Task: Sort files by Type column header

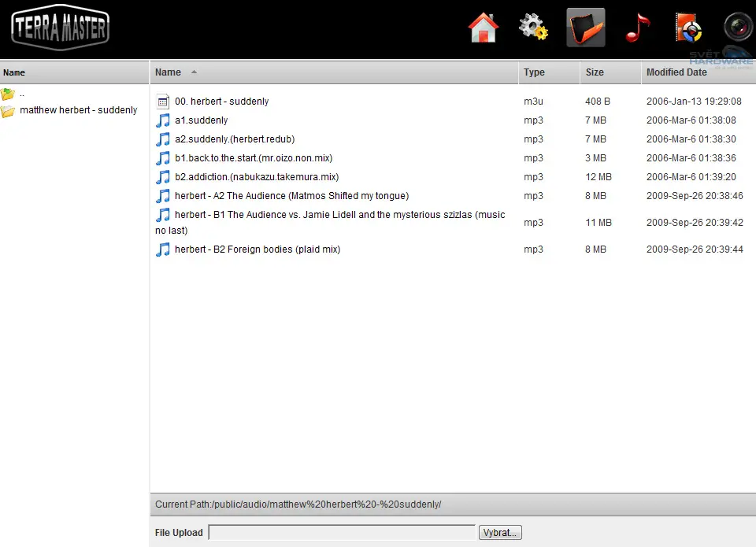Action: pyautogui.click(x=534, y=72)
